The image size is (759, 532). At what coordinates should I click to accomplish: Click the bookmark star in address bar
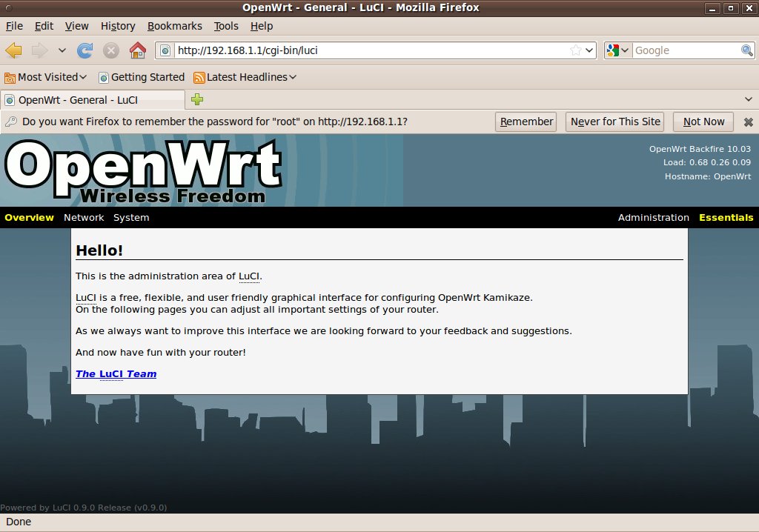click(x=576, y=50)
